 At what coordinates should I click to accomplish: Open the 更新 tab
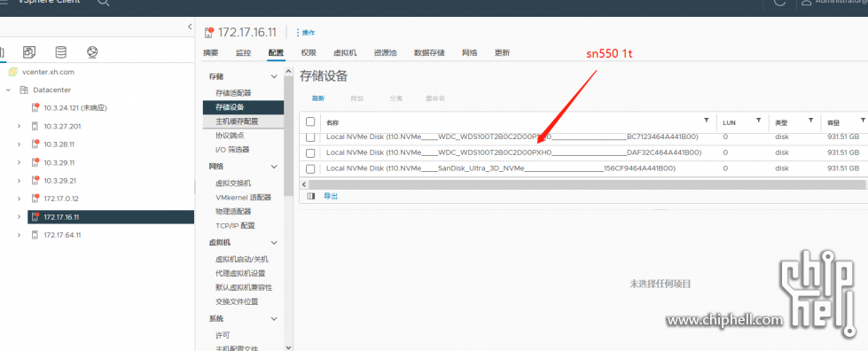coord(502,53)
